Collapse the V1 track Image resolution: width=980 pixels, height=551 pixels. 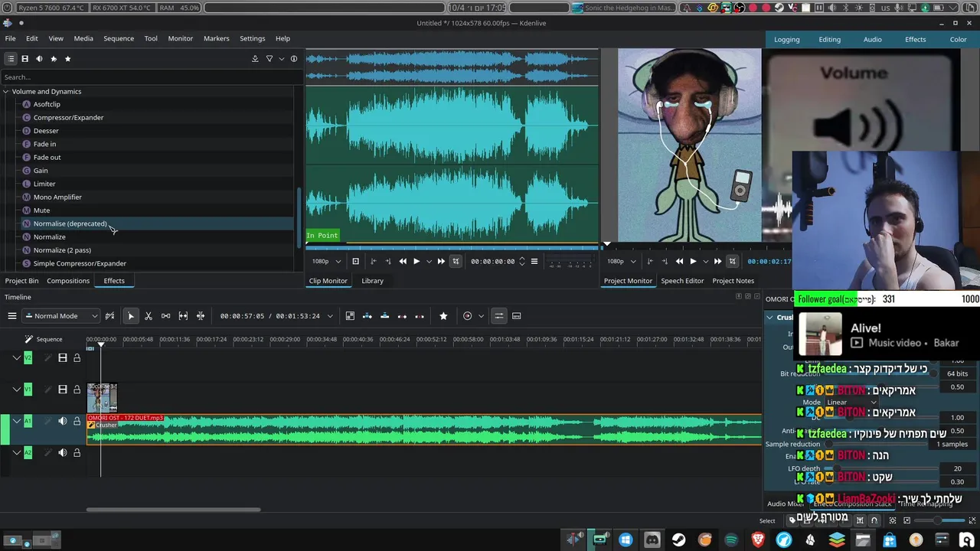coord(17,390)
